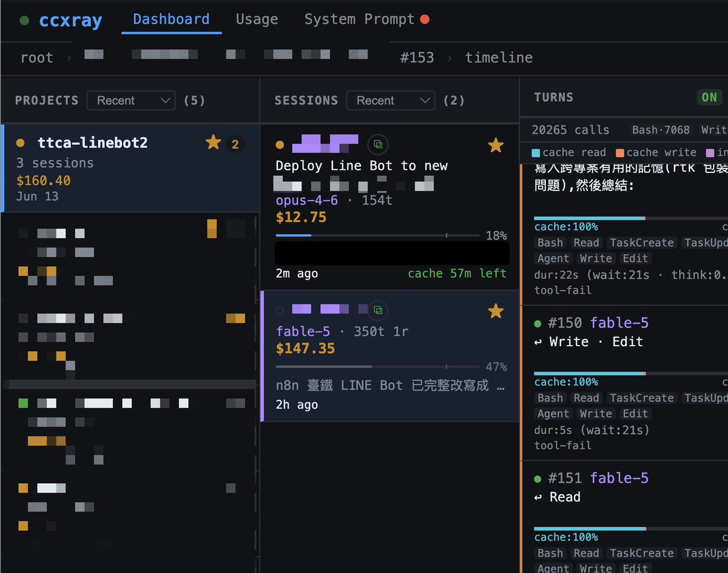Click the 2h ago timestamp
The image size is (728, 573).
(x=297, y=405)
